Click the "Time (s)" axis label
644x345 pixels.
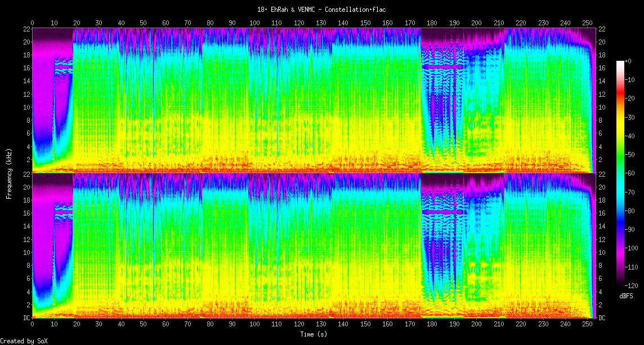click(314, 334)
